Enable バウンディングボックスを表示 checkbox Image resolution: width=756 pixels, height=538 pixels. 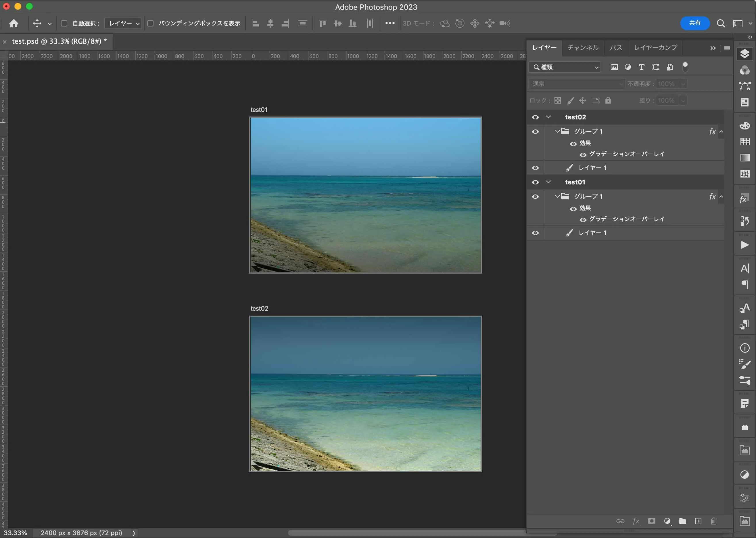[x=150, y=23]
